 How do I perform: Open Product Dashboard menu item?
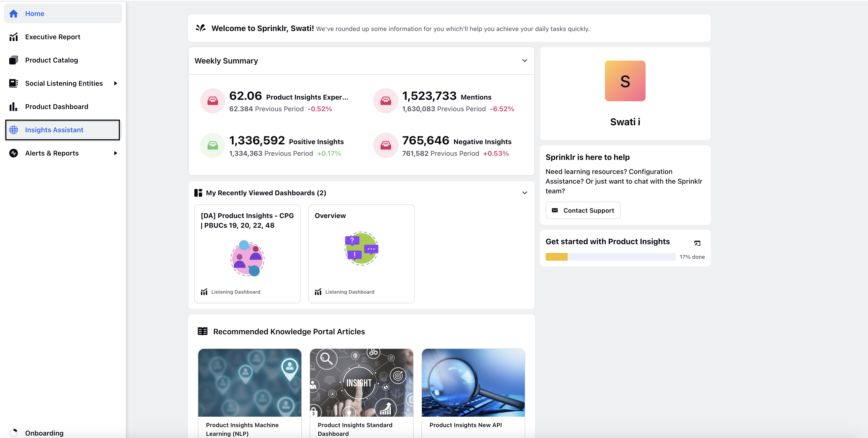(x=63, y=107)
